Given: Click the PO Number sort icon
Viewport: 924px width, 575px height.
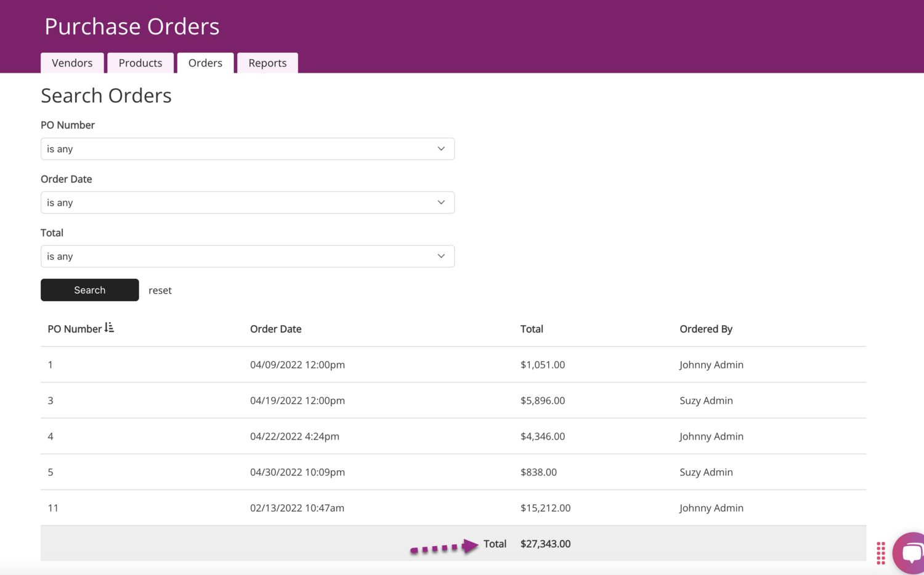Looking at the screenshot, I should [x=109, y=328].
